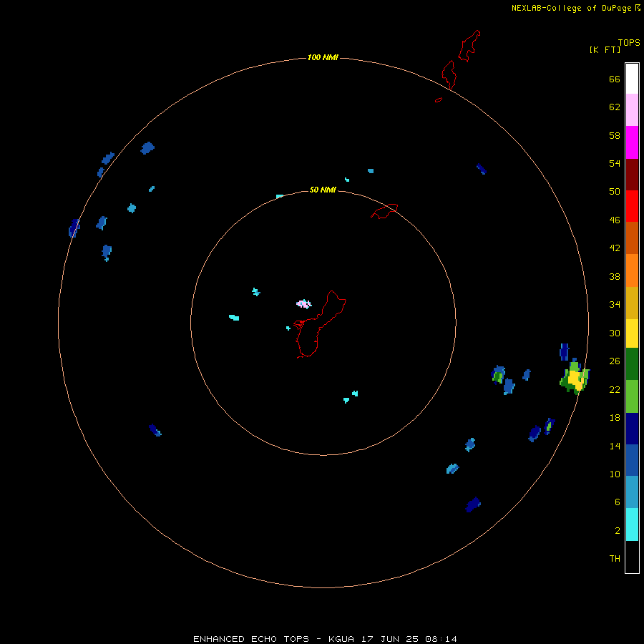Click the 50 NMI range ring label
Screen dimensions: 644x644
click(323, 190)
